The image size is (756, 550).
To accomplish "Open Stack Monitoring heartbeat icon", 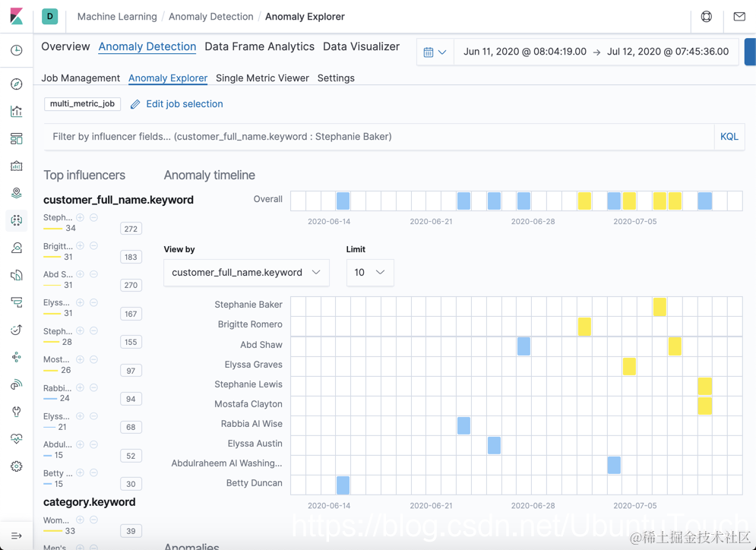I will [17, 438].
